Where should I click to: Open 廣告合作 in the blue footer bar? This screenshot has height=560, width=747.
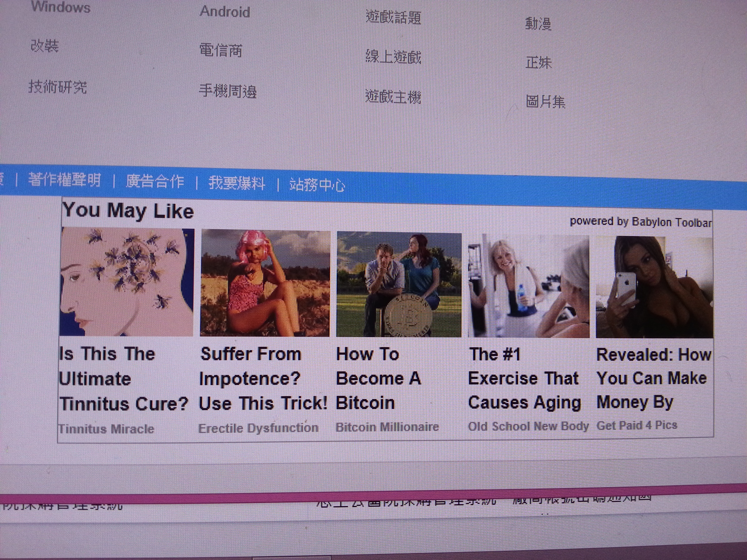(x=155, y=182)
